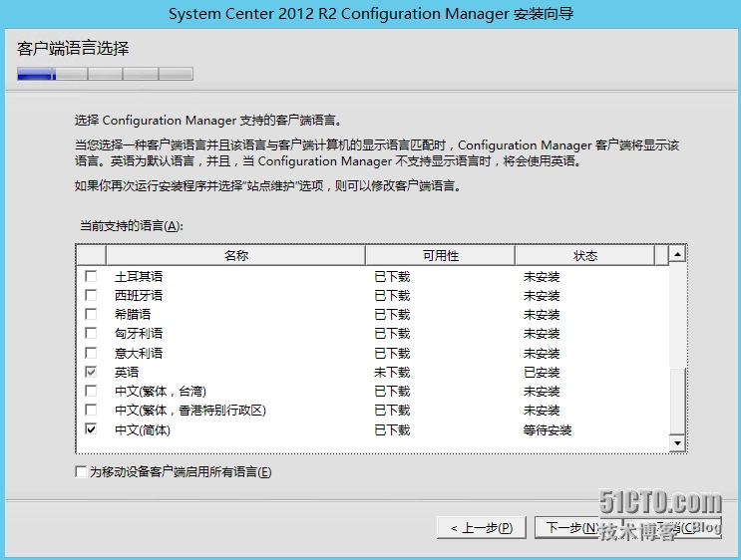This screenshot has width=741, height=560.
Task: Select the 中文(简体) row name
Action: pos(143,430)
